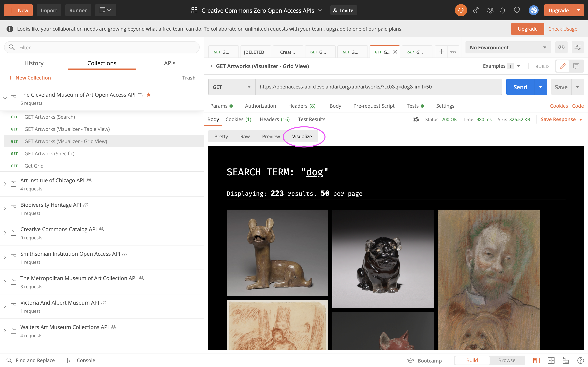Click the Check Usage link

click(x=562, y=29)
